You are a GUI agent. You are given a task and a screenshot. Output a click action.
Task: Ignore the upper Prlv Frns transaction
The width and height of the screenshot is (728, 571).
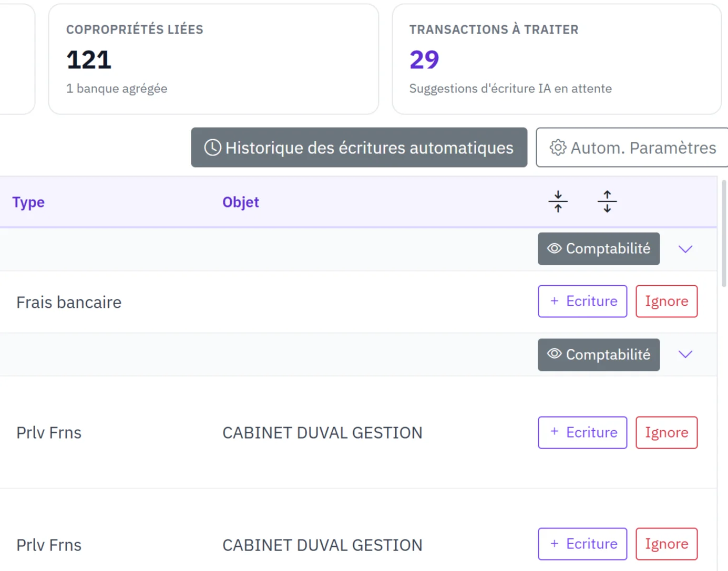(667, 432)
